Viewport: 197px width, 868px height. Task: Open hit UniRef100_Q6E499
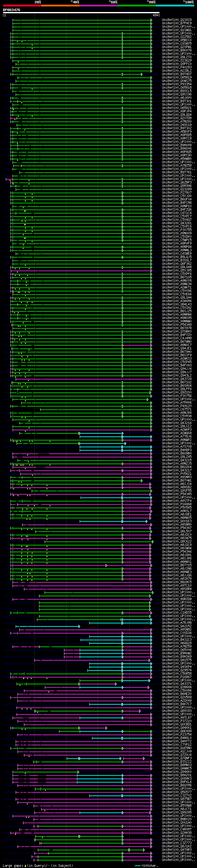[x=177, y=731]
